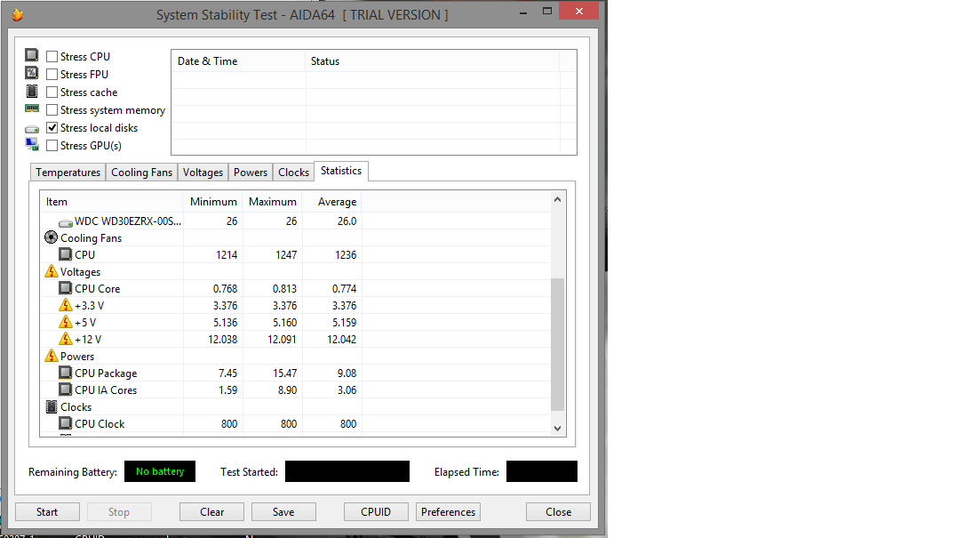Click the warning icon on the +5 V row
Image resolution: width=980 pixels, height=538 pixels.
pyautogui.click(x=66, y=322)
